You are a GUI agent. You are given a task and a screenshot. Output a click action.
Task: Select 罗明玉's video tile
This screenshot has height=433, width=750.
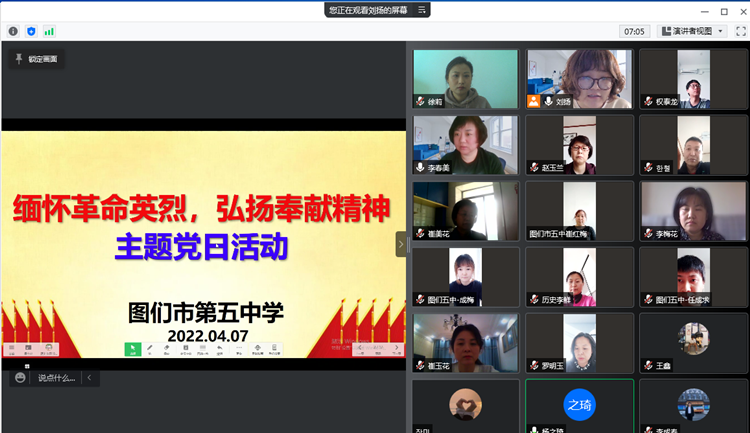coord(579,343)
